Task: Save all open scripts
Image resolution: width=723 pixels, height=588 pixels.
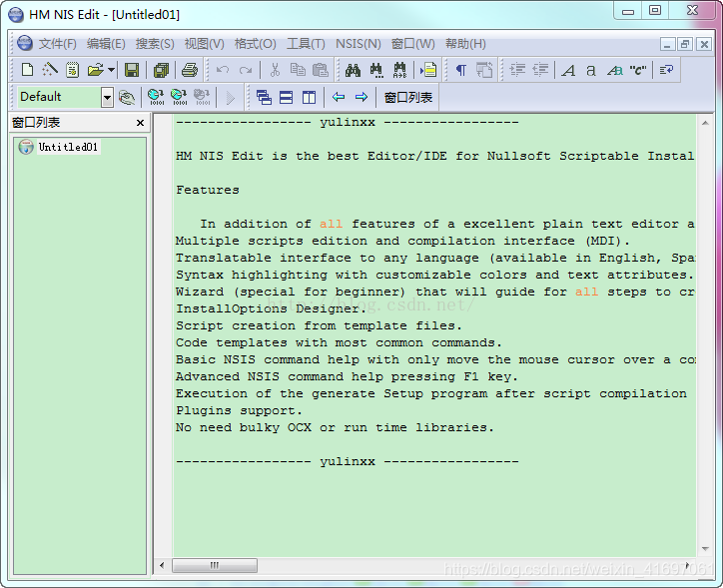Action: [x=162, y=70]
